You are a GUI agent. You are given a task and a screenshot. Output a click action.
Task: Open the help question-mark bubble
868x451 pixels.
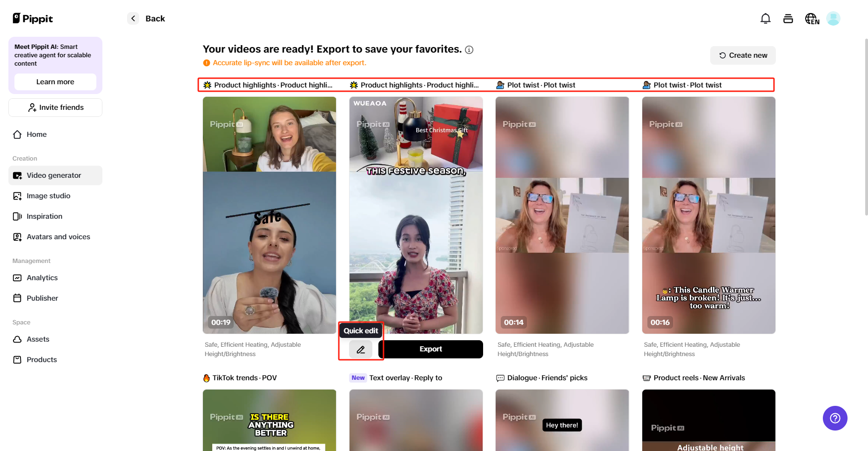pos(835,418)
